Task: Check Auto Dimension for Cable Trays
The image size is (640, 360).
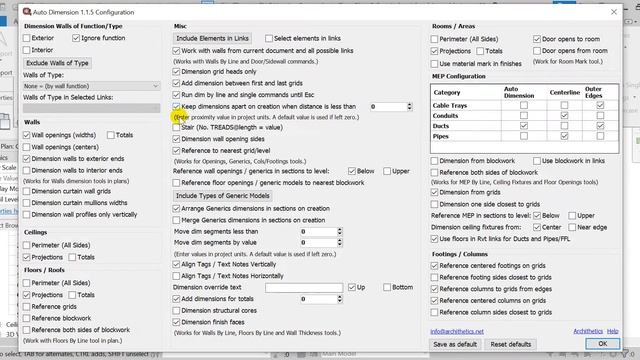Action: coord(524,105)
